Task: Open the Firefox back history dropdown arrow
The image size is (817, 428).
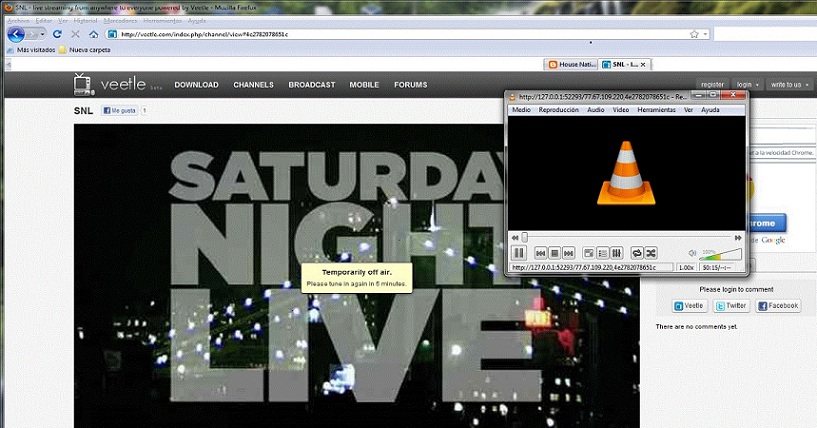Action: click(40, 34)
